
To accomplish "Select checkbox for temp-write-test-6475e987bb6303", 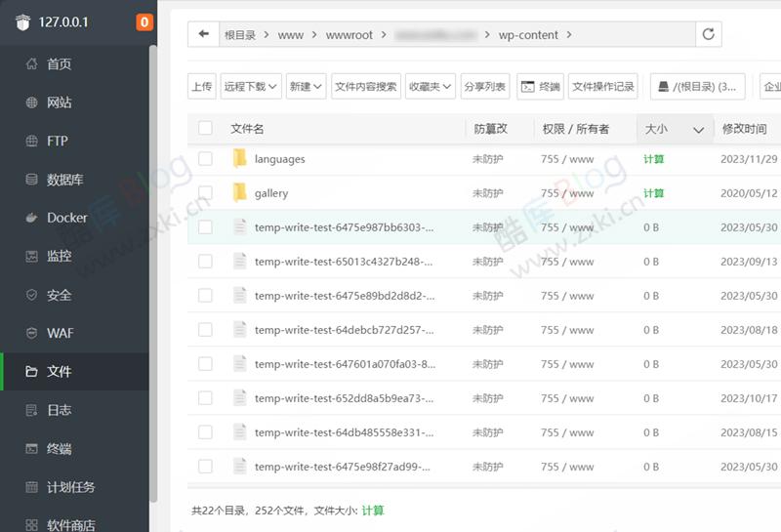I will [x=205, y=227].
